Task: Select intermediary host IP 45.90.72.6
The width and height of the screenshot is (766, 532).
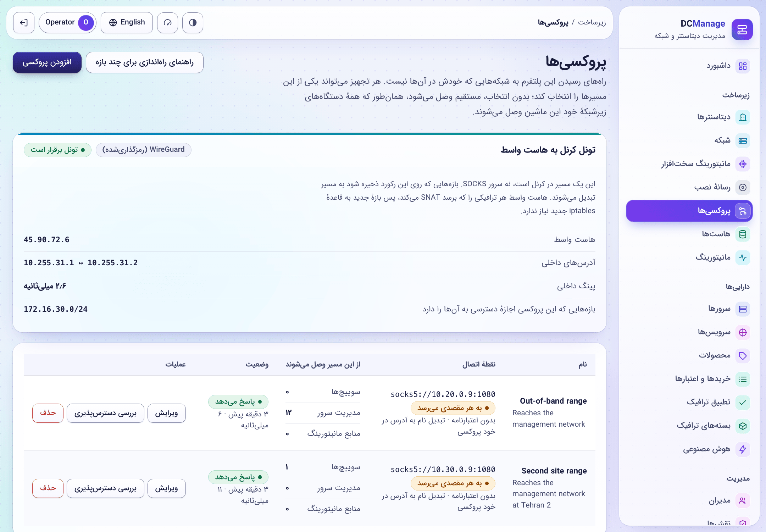Action: [x=46, y=240]
